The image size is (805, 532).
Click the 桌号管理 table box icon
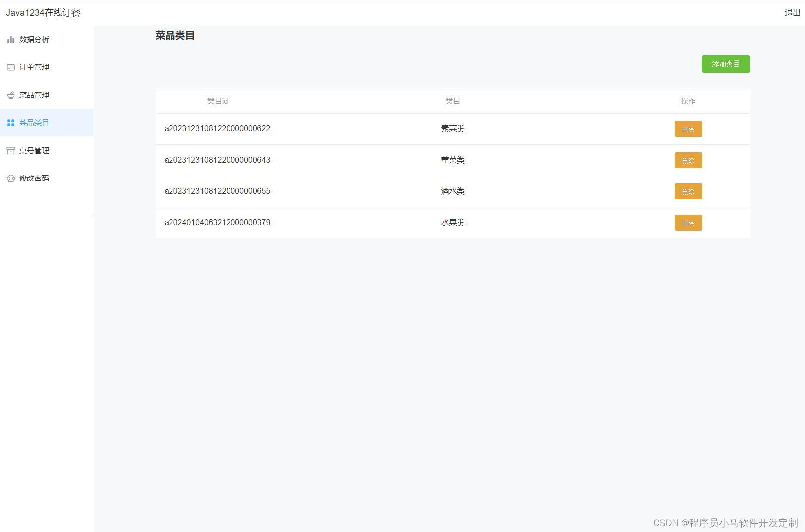pyautogui.click(x=11, y=150)
